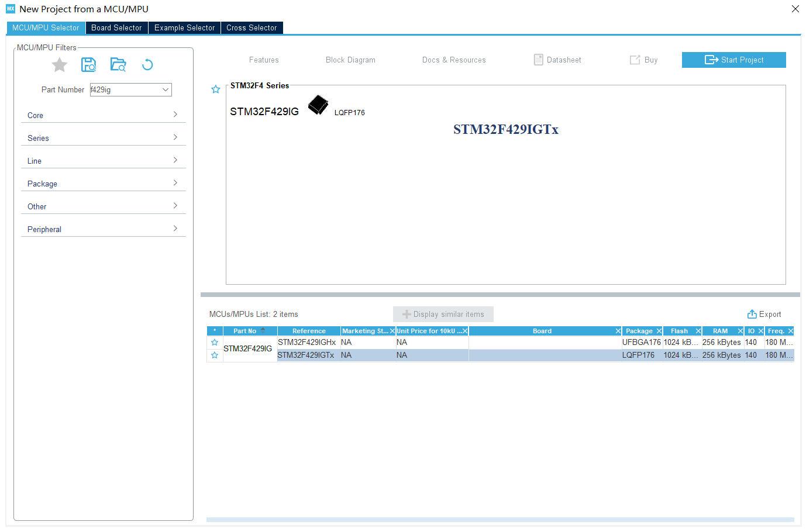The height and width of the screenshot is (532, 806).
Task: Expand the Core filter section
Action: click(x=103, y=115)
